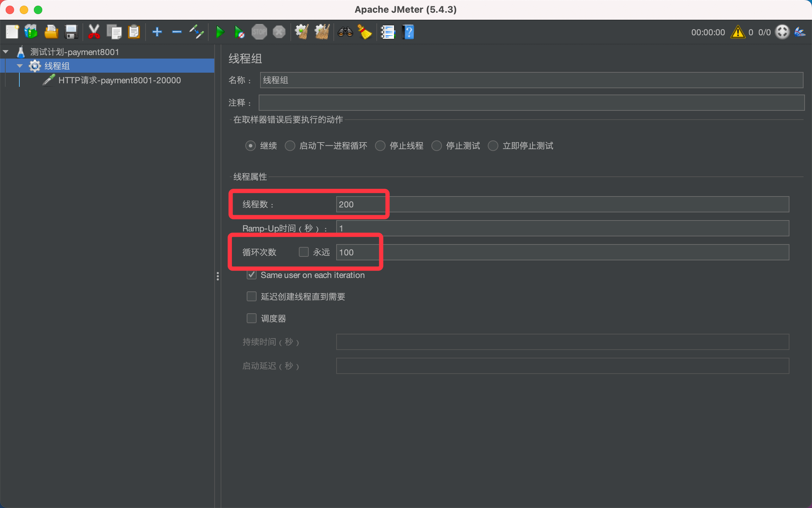Select the 停止线程 radio button
Image resolution: width=812 pixels, height=508 pixels.
[x=380, y=146]
